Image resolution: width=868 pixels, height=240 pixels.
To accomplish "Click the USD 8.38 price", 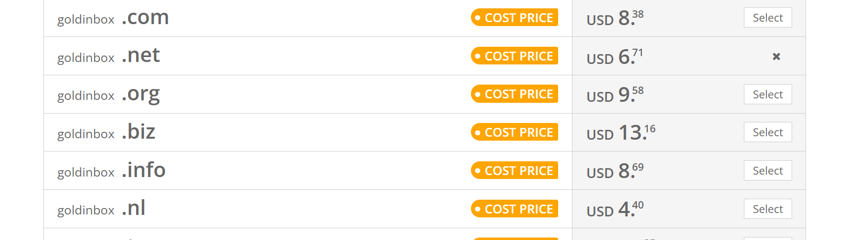I will coord(615,18).
